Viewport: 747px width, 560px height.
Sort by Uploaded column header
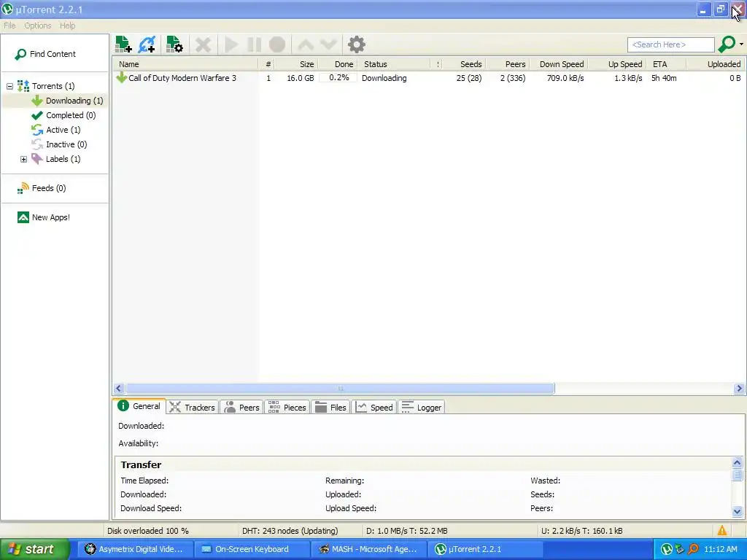click(x=716, y=64)
